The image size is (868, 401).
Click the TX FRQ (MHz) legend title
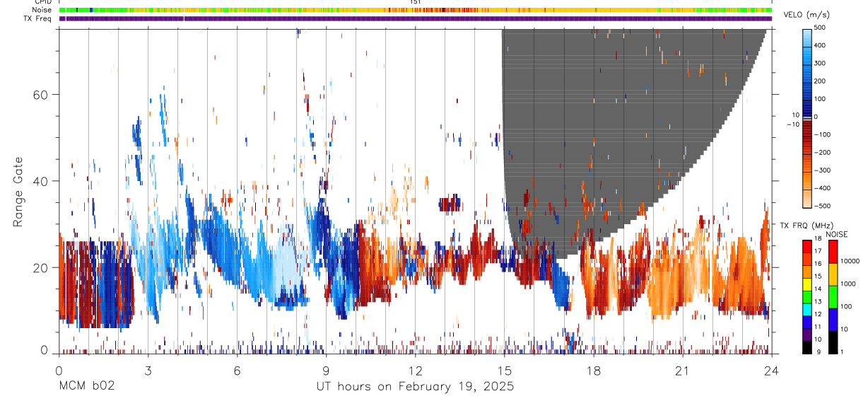coord(807,225)
